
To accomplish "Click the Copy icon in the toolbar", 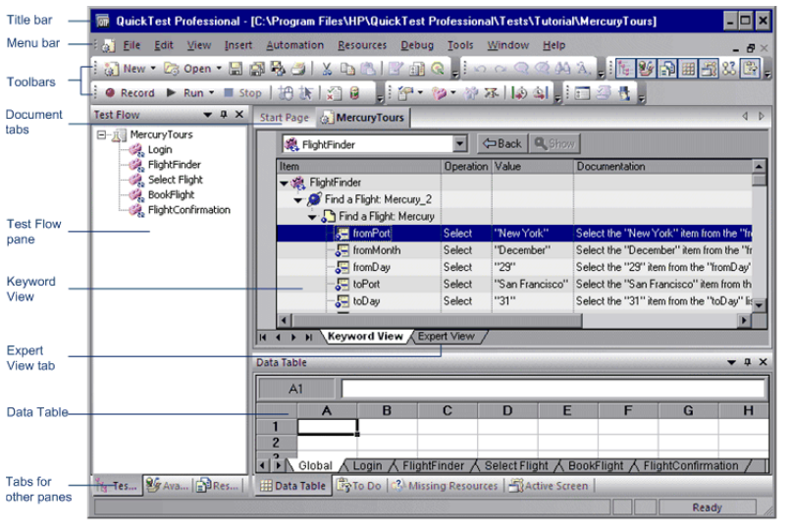I will [x=347, y=68].
